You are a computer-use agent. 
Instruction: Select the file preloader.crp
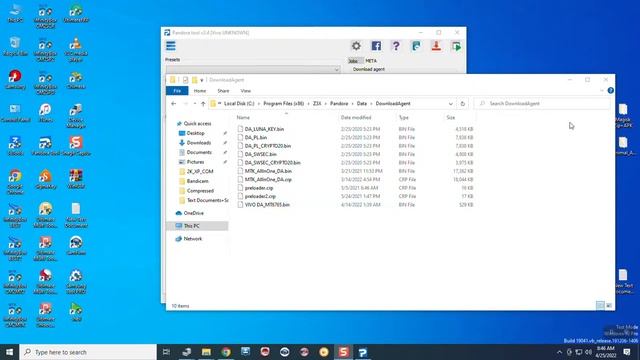[259, 188]
